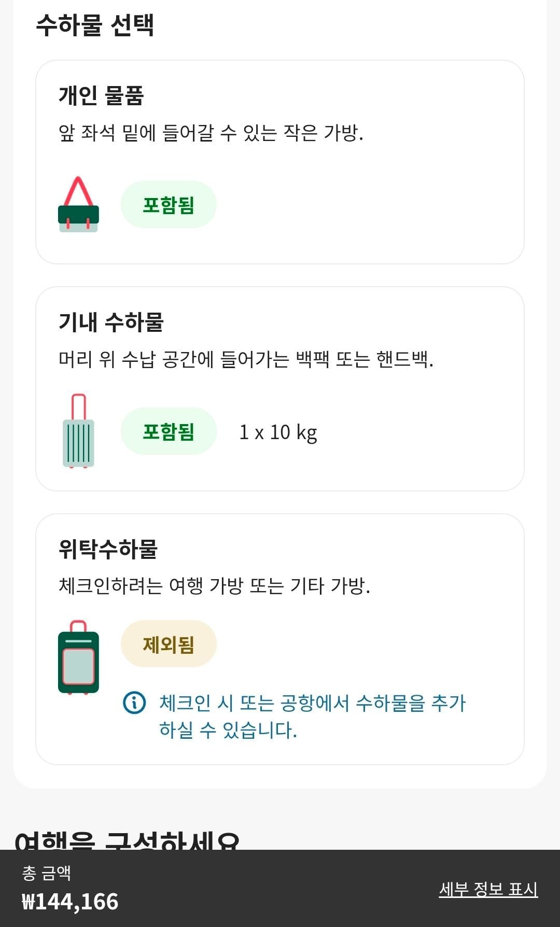Select the 개인 물품 card heading
Image resolution: width=560 pixels, height=927 pixels.
coord(101,95)
